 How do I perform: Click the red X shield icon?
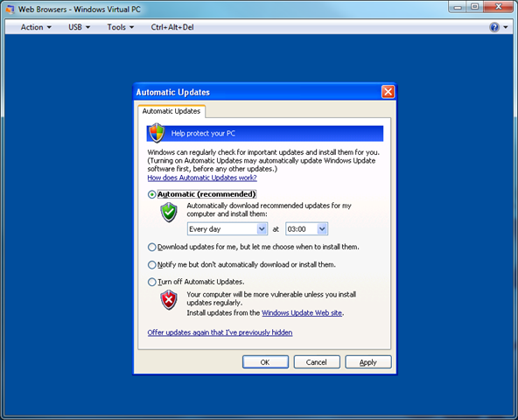point(169,300)
